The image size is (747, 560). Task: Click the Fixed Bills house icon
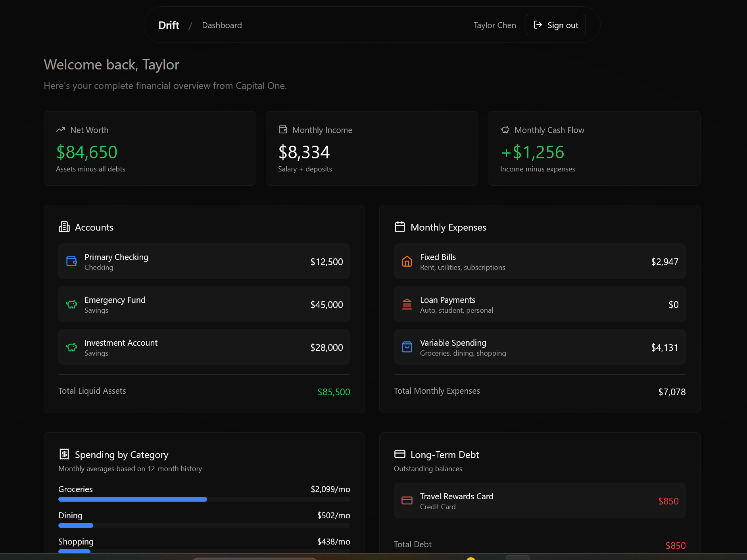(407, 262)
